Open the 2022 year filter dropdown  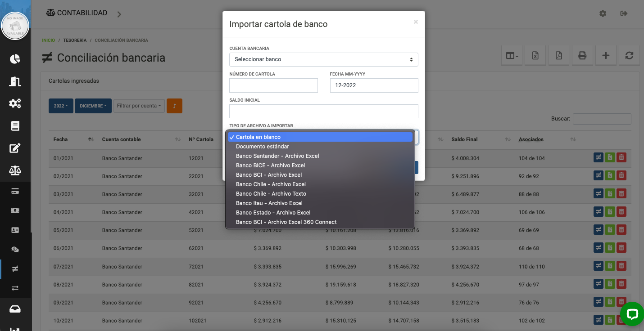61,106
